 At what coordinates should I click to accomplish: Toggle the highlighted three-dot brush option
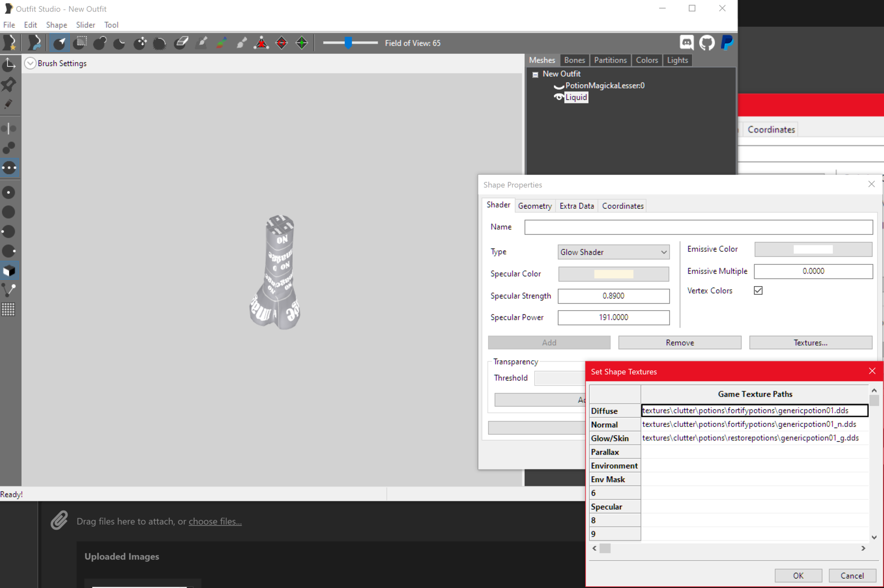(9, 167)
